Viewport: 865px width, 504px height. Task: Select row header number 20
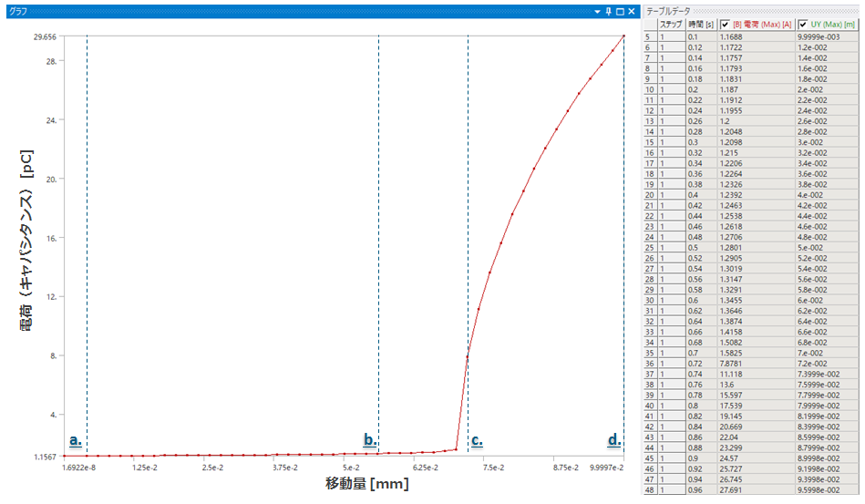(x=651, y=195)
